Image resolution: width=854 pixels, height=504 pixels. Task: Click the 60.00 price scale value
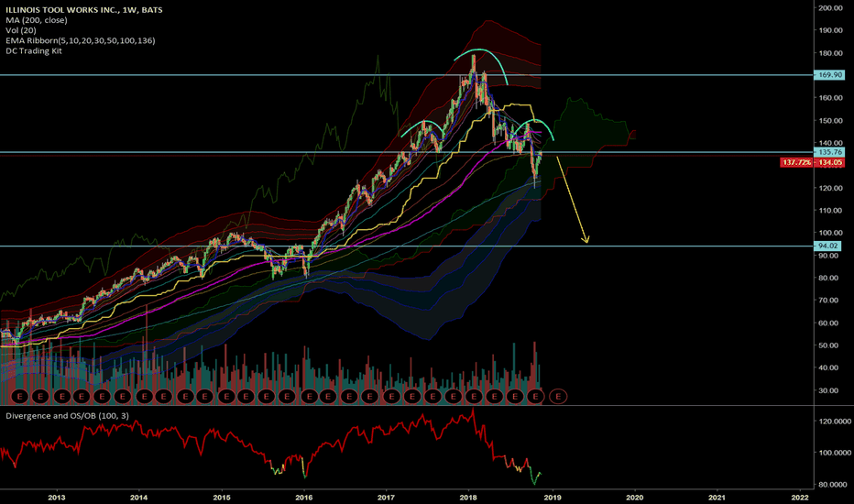tap(828, 323)
